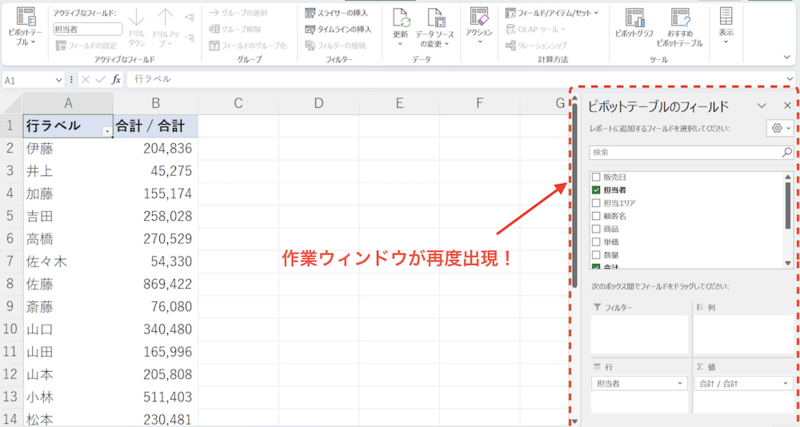Click the formula bar cancel X icon
The height and width of the screenshot is (427, 800).
point(85,80)
